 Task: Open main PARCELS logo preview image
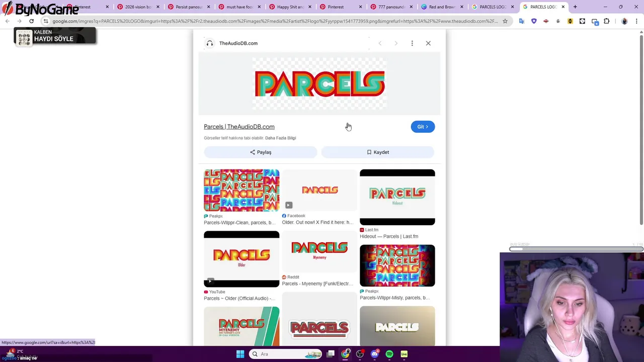pyautogui.click(x=319, y=83)
